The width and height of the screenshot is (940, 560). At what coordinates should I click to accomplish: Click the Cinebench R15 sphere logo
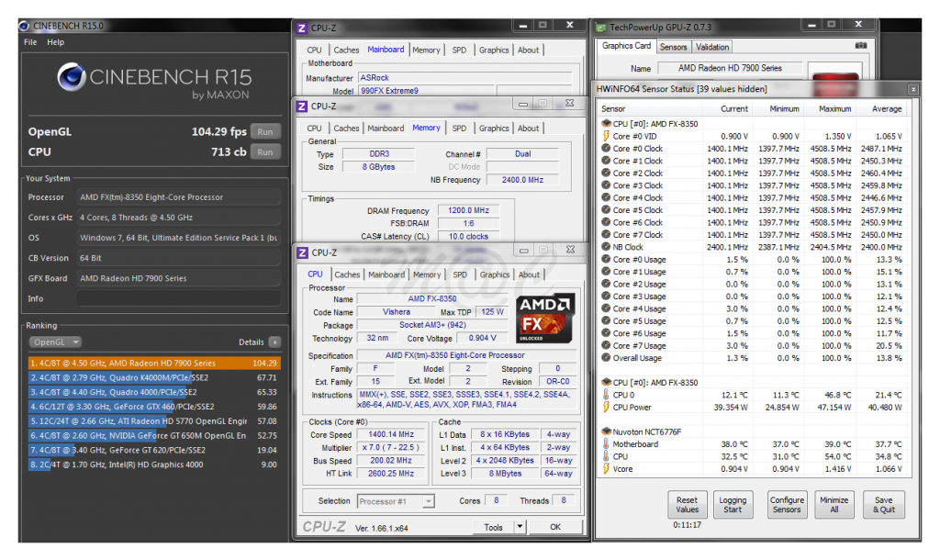(x=72, y=77)
